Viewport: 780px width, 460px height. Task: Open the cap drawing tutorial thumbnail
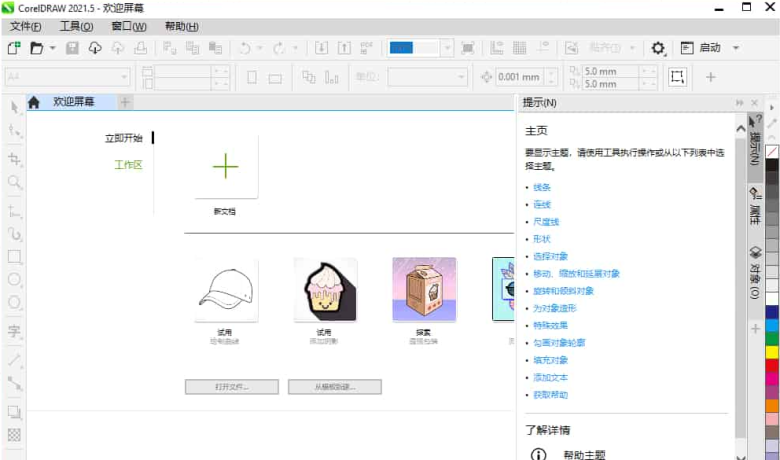(x=226, y=290)
